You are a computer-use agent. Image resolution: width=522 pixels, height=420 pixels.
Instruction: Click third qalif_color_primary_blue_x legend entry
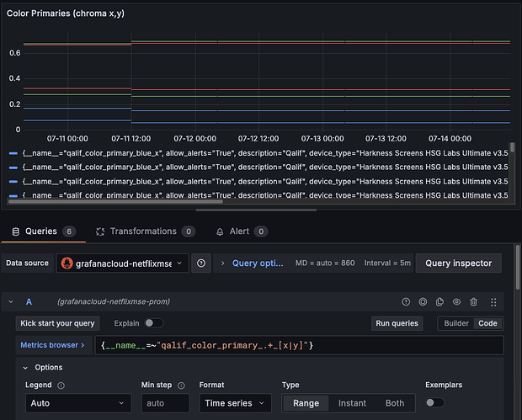(x=265, y=181)
